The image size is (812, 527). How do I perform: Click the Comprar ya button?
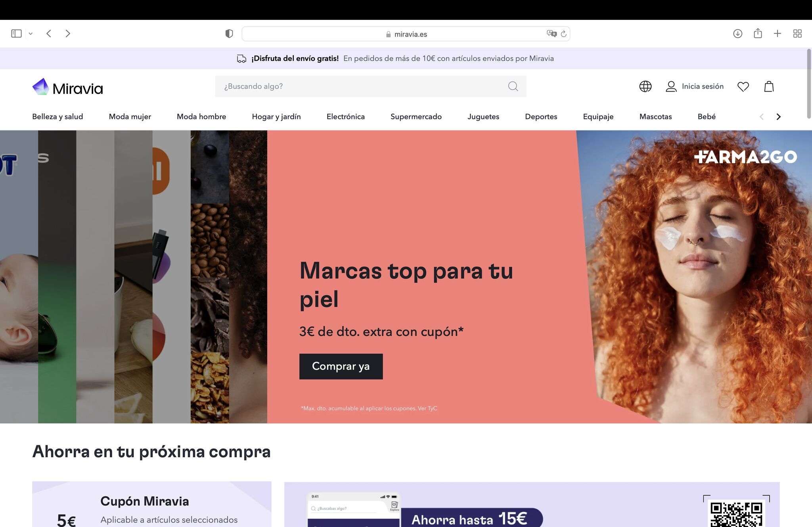(x=341, y=366)
